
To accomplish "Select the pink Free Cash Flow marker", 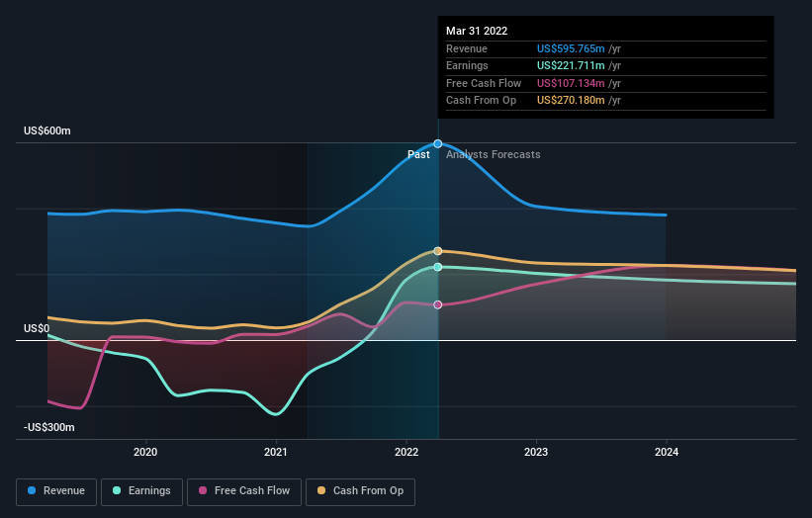I will pos(438,304).
